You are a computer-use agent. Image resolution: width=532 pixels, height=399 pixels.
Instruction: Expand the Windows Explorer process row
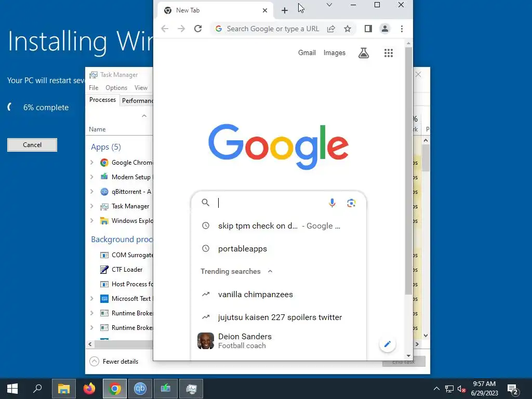click(x=91, y=221)
